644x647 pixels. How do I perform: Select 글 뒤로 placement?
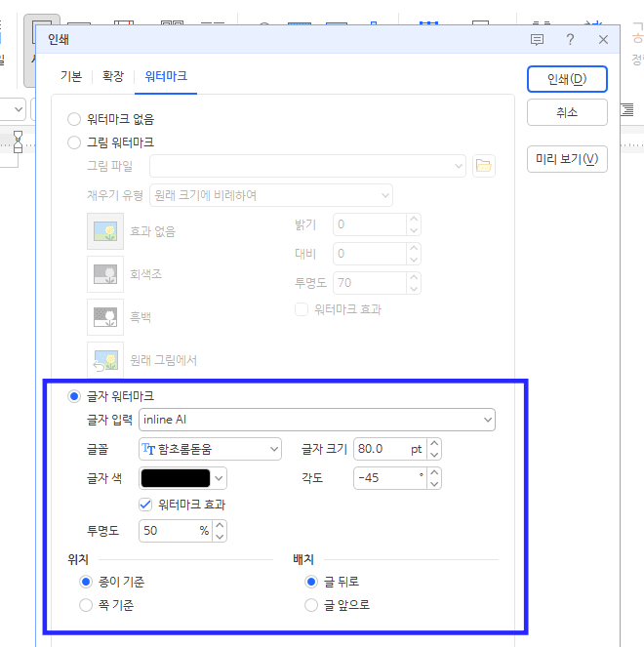coord(311,582)
